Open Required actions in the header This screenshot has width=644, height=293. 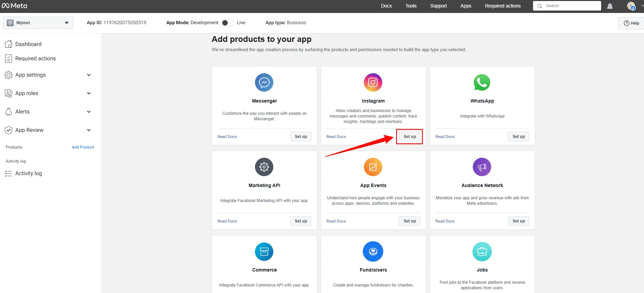503,6
